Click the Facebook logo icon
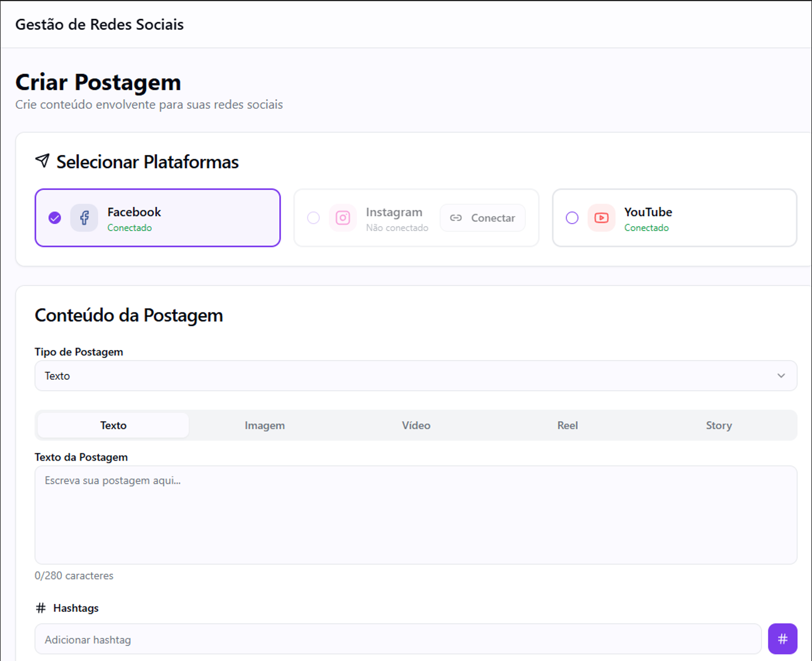 click(84, 218)
